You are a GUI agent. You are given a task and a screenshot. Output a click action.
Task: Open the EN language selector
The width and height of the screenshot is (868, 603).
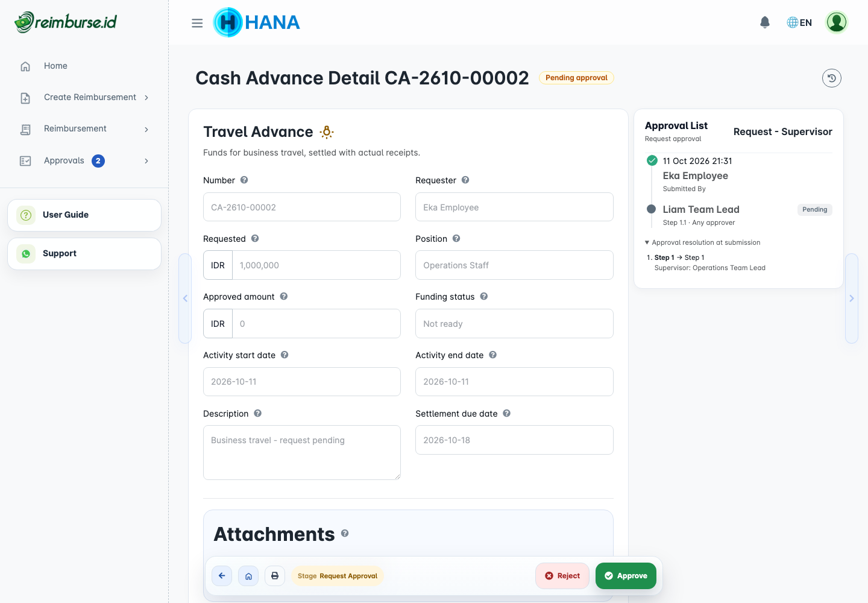[x=799, y=22]
